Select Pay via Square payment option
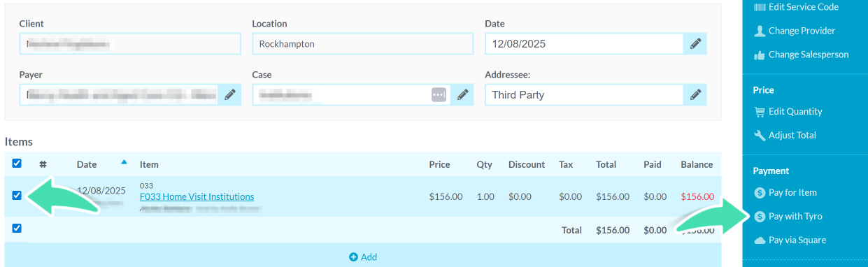 click(797, 240)
